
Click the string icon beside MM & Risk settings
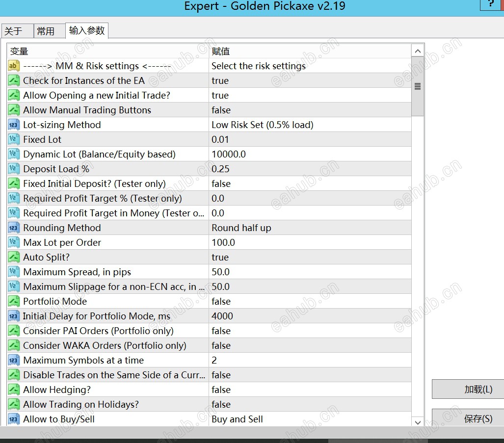tap(14, 66)
